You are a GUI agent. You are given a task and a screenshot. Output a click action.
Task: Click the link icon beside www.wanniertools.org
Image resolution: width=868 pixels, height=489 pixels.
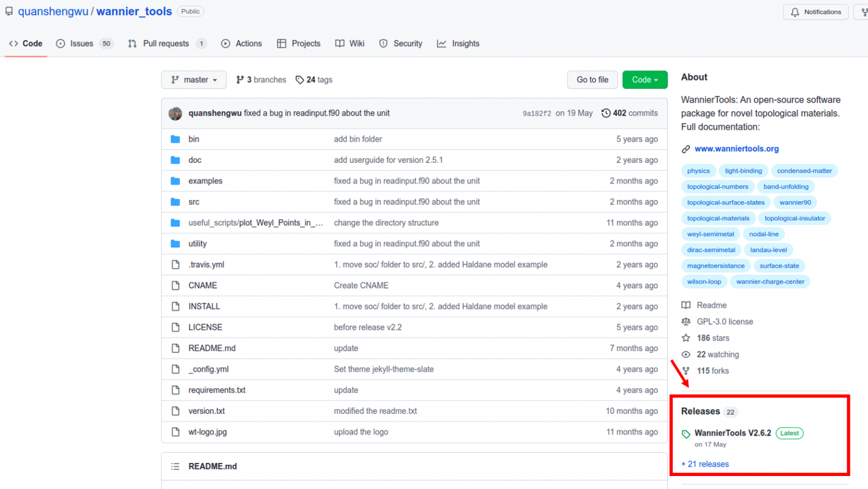coord(686,149)
